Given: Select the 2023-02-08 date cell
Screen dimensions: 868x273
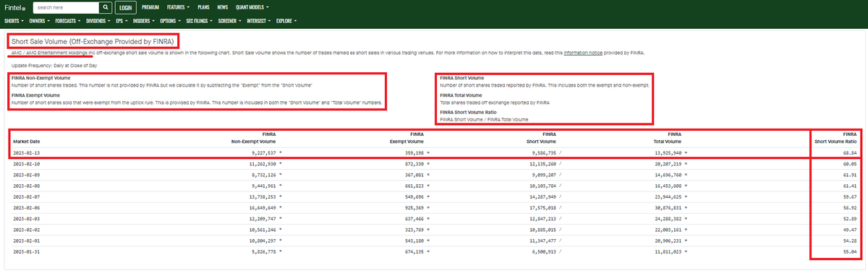Looking at the screenshot, I should pos(26,186).
